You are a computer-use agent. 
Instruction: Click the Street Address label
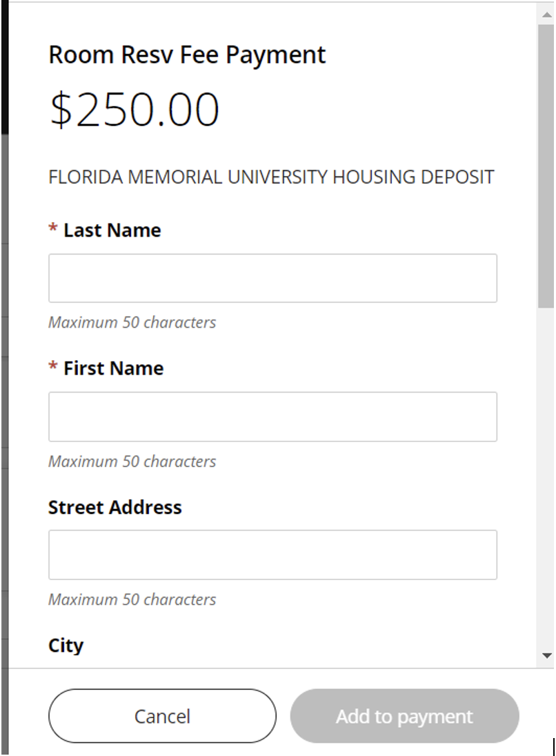(x=115, y=508)
